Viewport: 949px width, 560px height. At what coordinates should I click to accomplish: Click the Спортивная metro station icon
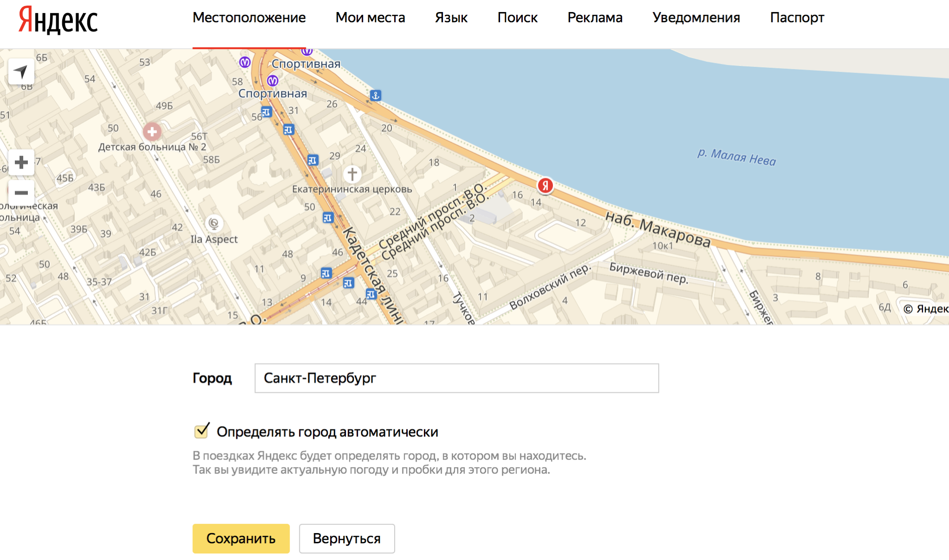273,81
